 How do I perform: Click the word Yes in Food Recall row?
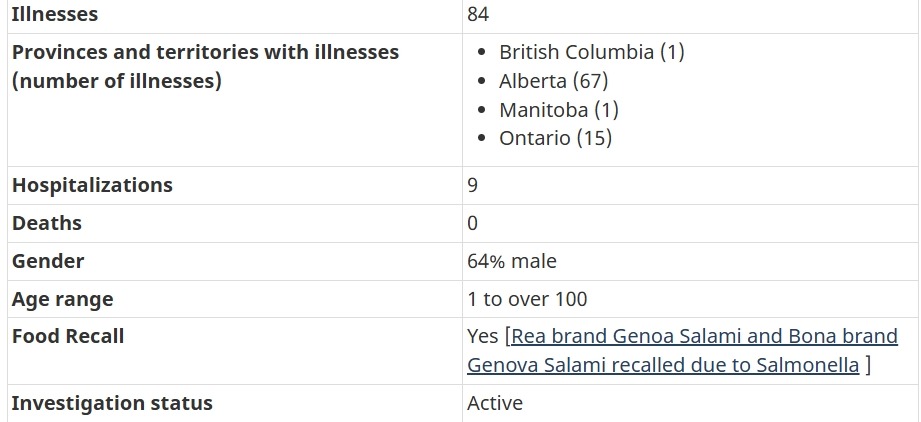tap(482, 336)
